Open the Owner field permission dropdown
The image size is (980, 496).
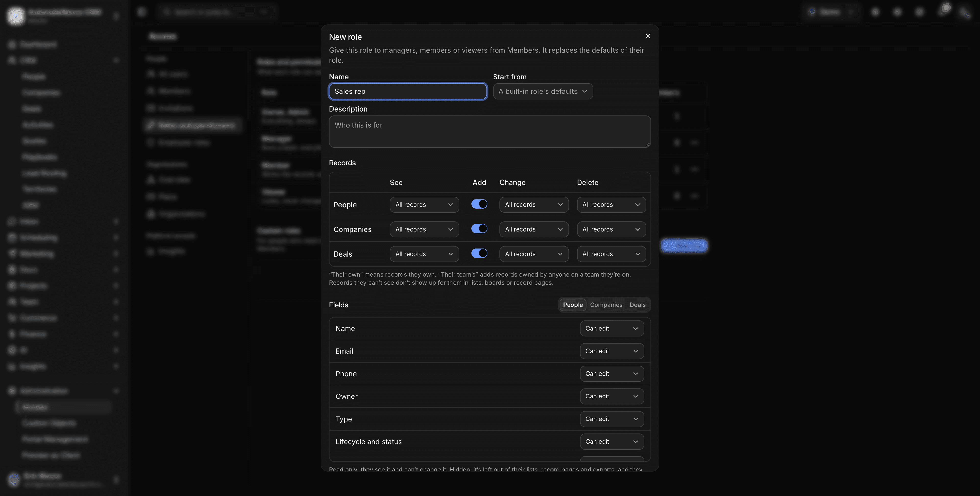click(x=612, y=396)
